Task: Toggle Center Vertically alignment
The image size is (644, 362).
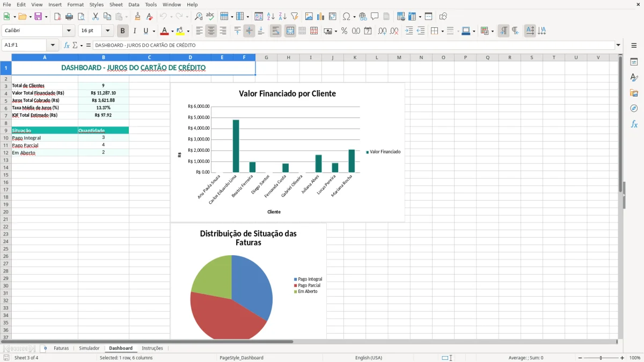Action: click(x=249, y=31)
